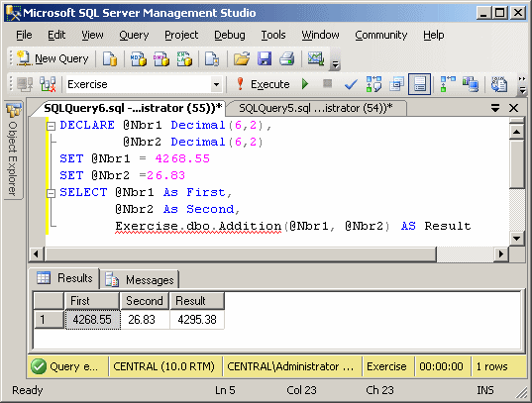
Task: Select row 1 header in results grid
Action: pos(50,320)
